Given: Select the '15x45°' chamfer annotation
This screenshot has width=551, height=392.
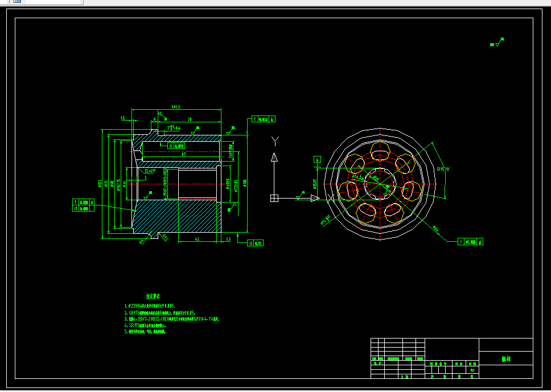Looking at the screenshot, I should [x=150, y=171].
